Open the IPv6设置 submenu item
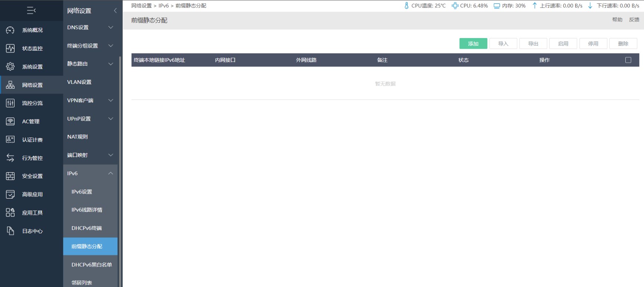Image resolution: width=644 pixels, height=287 pixels. pyautogui.click(x=90, y=192)
